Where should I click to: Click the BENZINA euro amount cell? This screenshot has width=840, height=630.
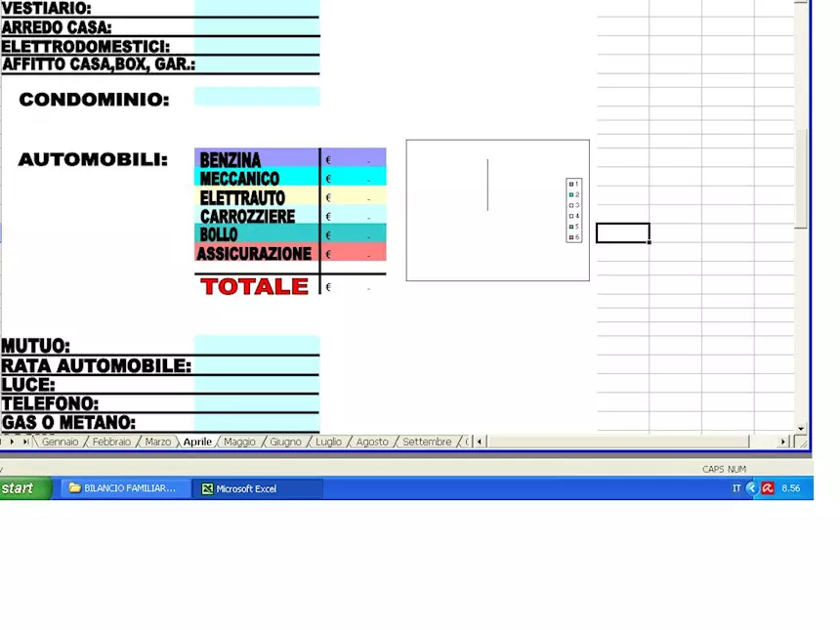[354, 157]
